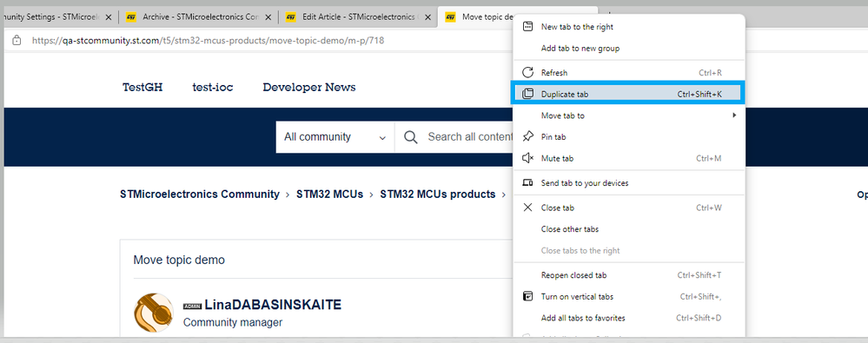Screen dimensions: 868x343
Task: Select Refresh from the context menu
Action: pyautogui.click(x=629, y=72)
